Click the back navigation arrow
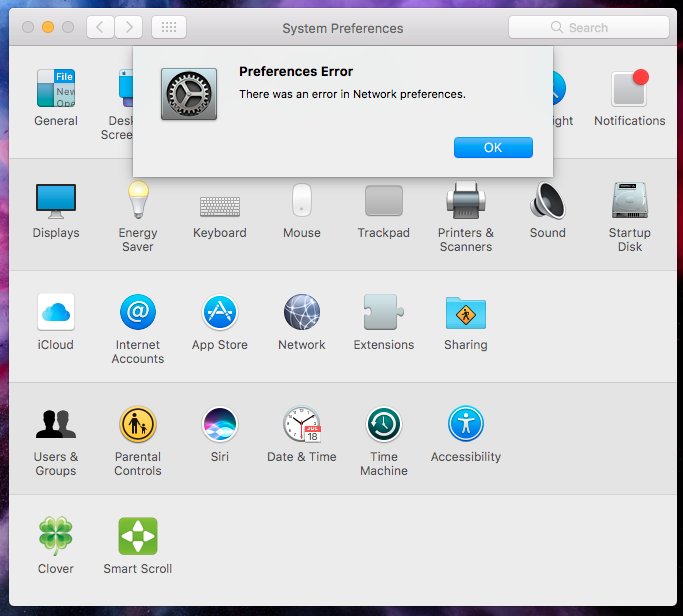Image resolution: width=683 pixels, height=616 pixels. [100, 28]
